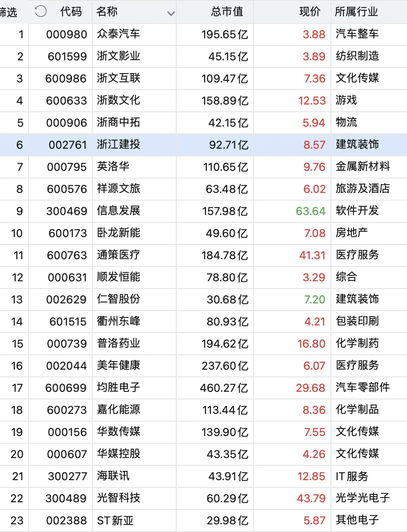Click the highlighted row 浙江建设
This screenshot has height=532, width=407.
(203, 145)
